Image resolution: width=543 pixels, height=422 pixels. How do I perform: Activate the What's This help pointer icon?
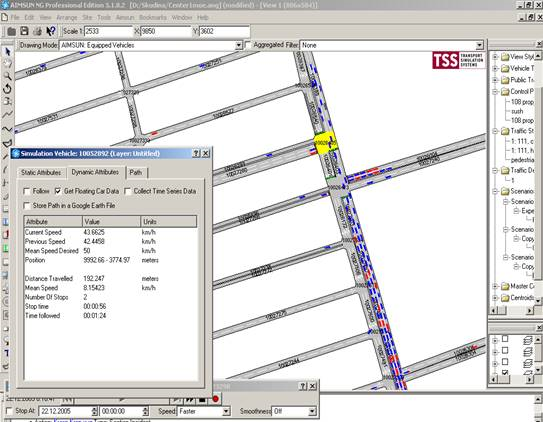(51, 31)
